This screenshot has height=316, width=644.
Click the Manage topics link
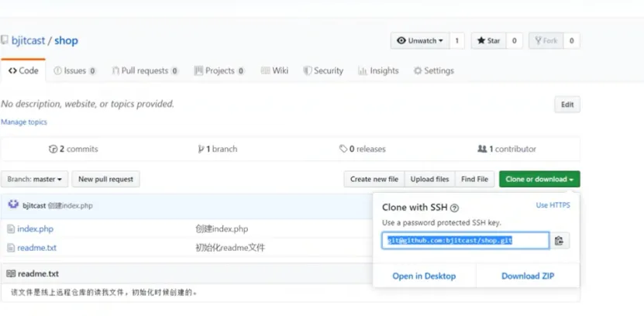(x=24, y=122)
